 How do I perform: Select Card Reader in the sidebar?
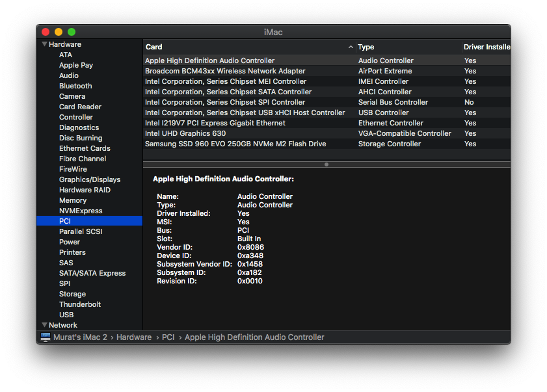click(80, 107)
